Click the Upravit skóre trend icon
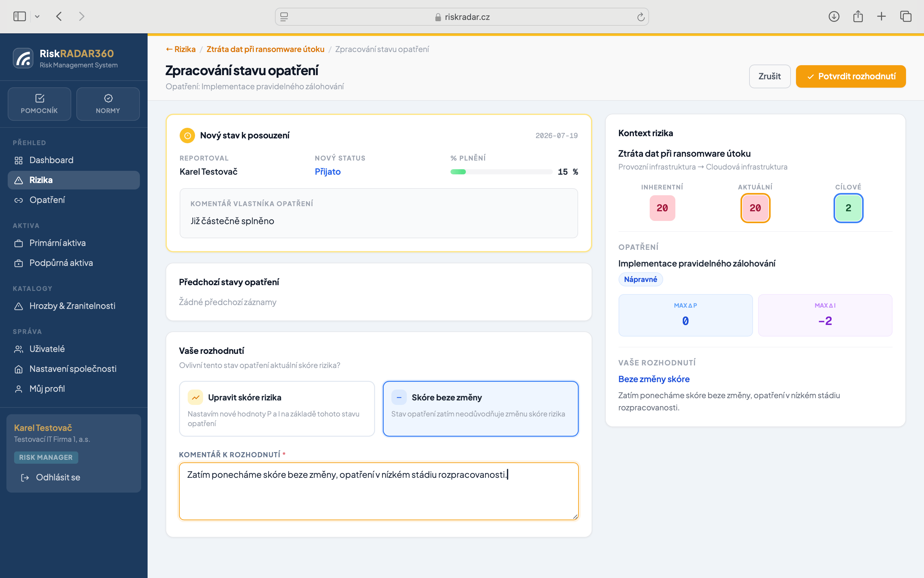 click(x=195, y=398)
